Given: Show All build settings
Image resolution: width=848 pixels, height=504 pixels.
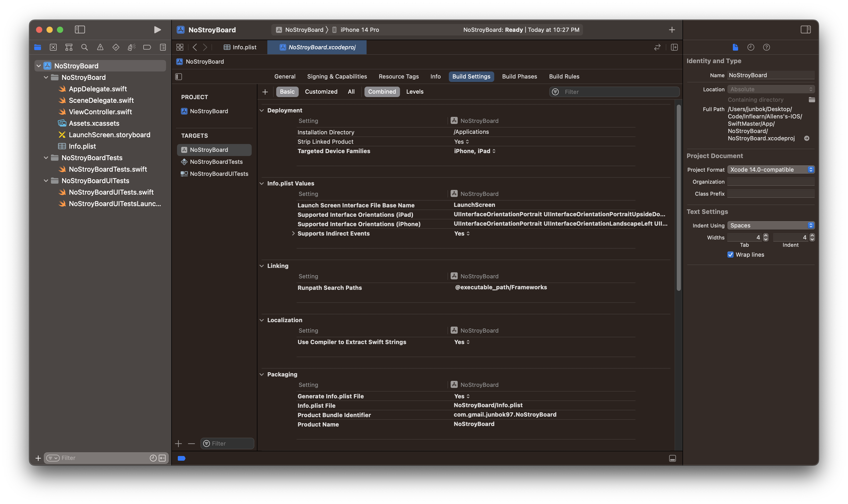Looking at the screenshot, I should click(351, 92).
